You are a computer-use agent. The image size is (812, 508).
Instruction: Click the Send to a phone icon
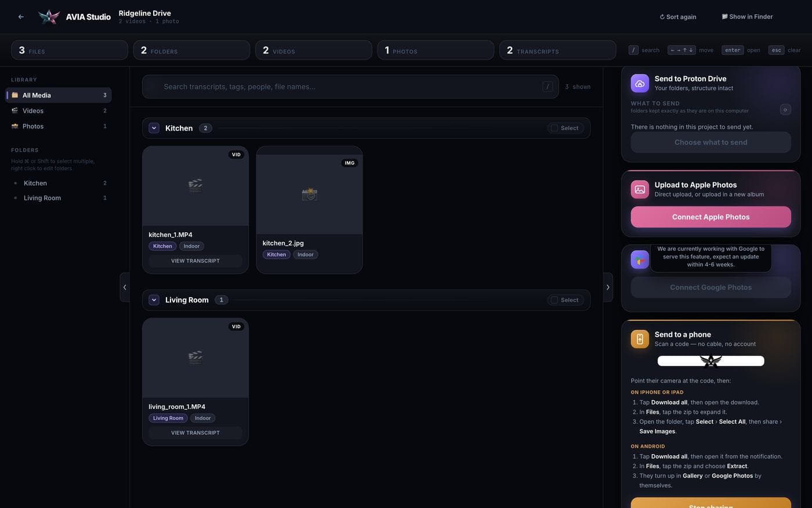(640, 339)
